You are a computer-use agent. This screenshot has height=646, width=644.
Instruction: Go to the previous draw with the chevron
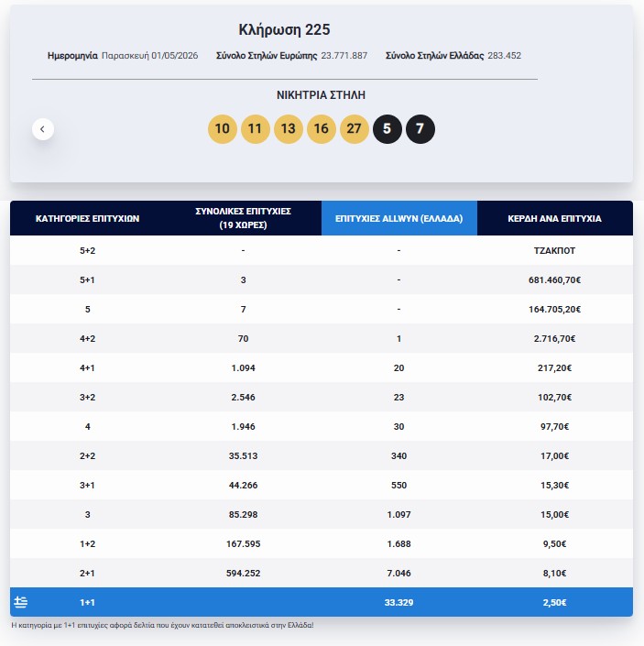(x=43, y=129)
